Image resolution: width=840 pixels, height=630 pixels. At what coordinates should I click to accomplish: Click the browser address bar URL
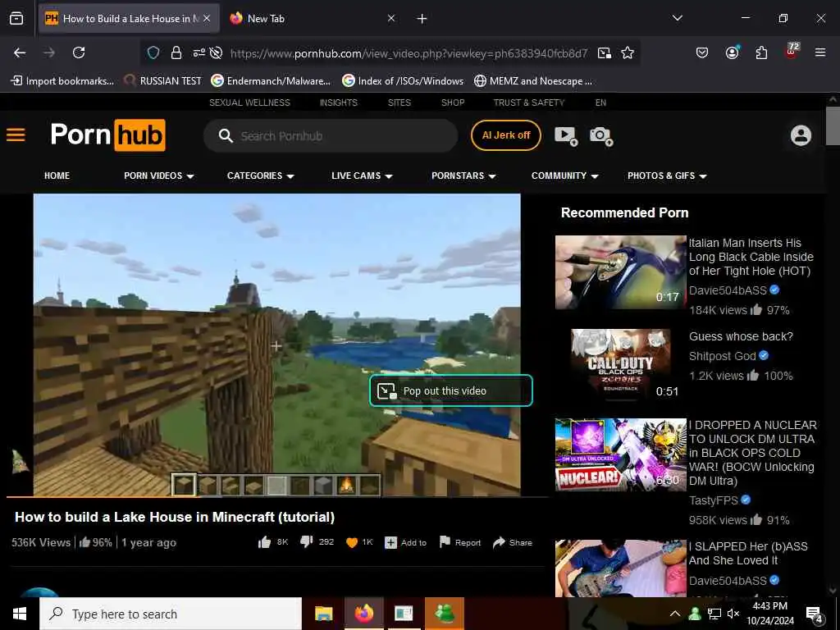click(409, 53)
